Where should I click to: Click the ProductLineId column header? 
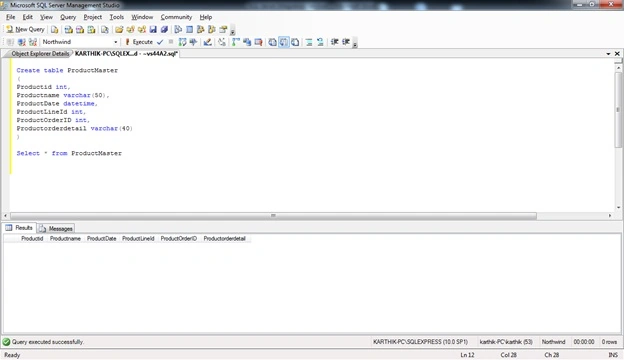(x=138, y=239)
